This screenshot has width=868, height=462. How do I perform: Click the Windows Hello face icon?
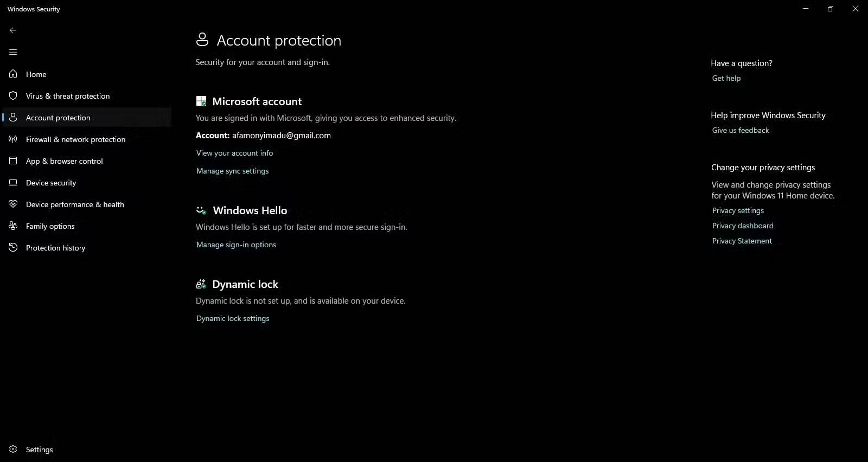point(201,210)
